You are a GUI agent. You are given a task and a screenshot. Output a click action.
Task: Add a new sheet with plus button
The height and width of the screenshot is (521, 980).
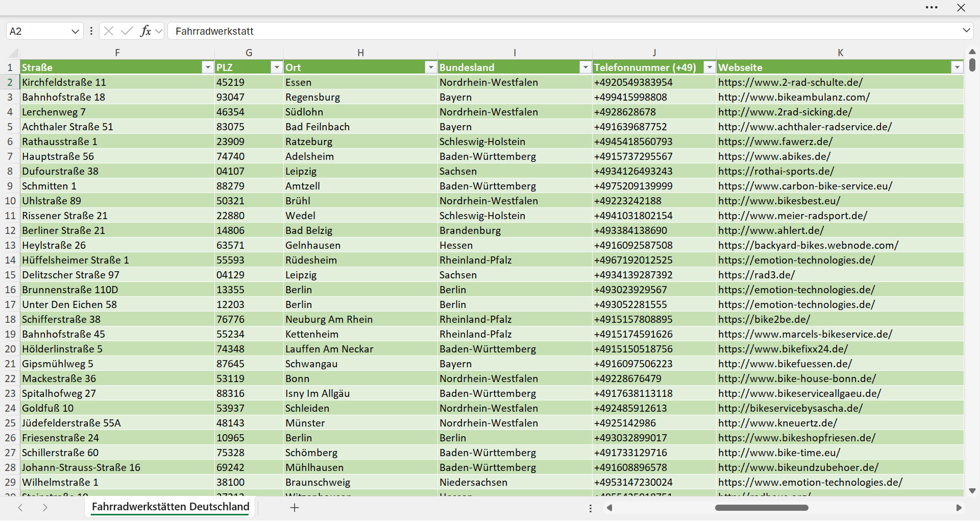[x=295, y=508]
